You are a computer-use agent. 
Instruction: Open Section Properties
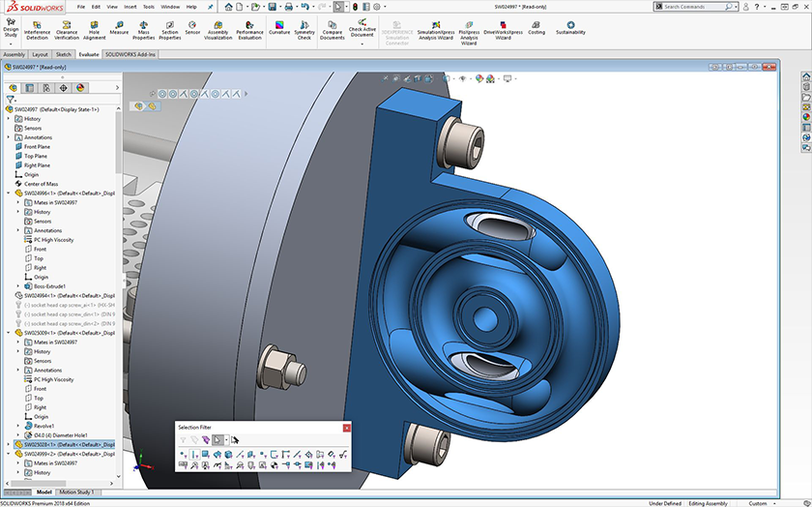click(170, 31)
